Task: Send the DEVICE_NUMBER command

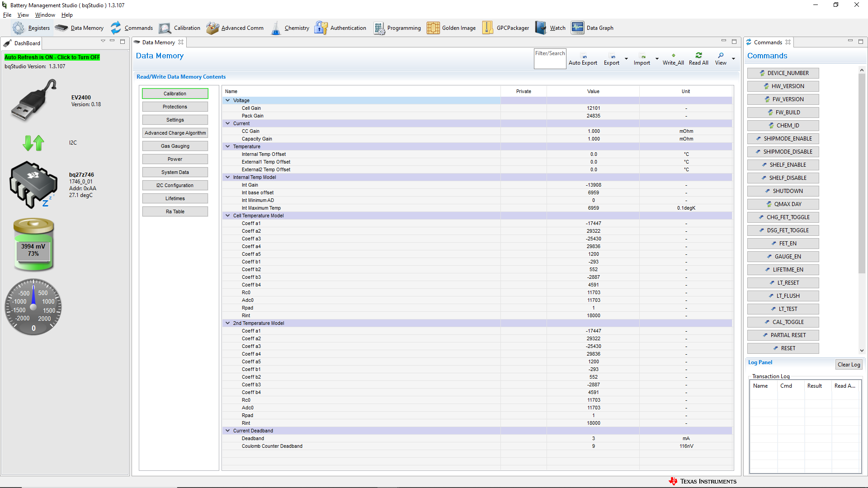Action: point(783,73)
